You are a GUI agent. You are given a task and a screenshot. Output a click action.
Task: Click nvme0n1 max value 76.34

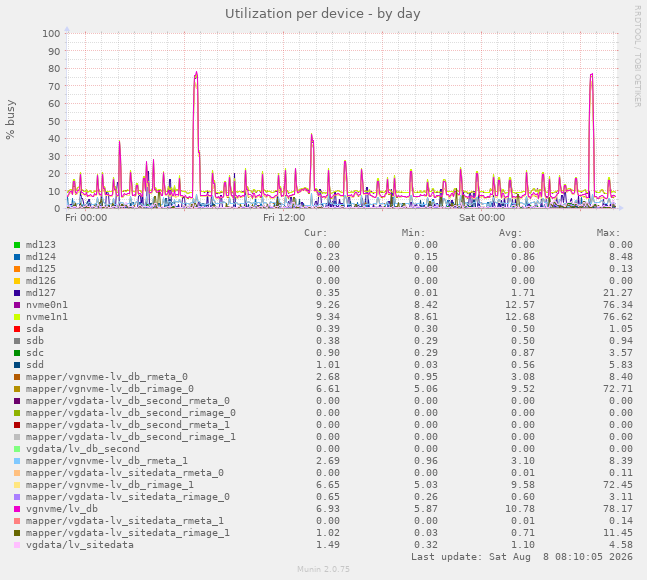[618, 305]
